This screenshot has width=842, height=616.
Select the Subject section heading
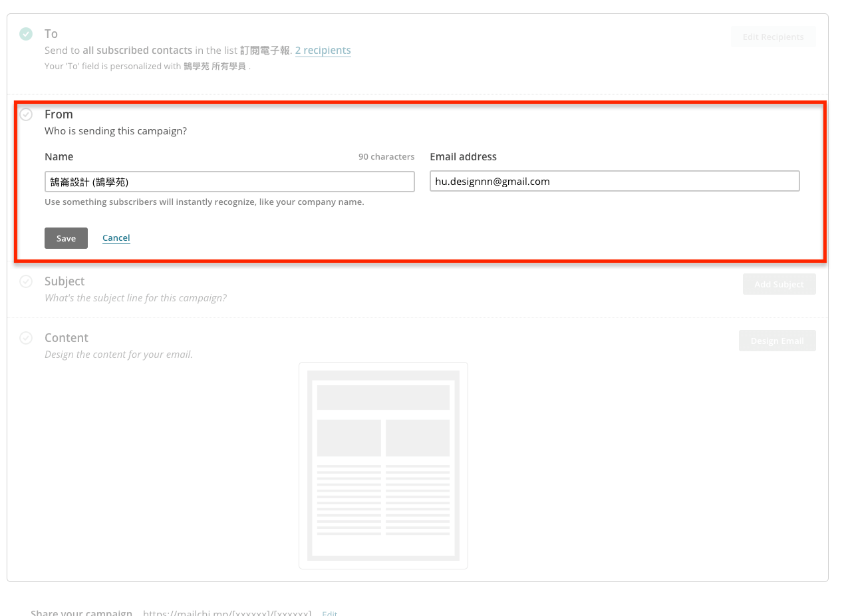point(65,281)
